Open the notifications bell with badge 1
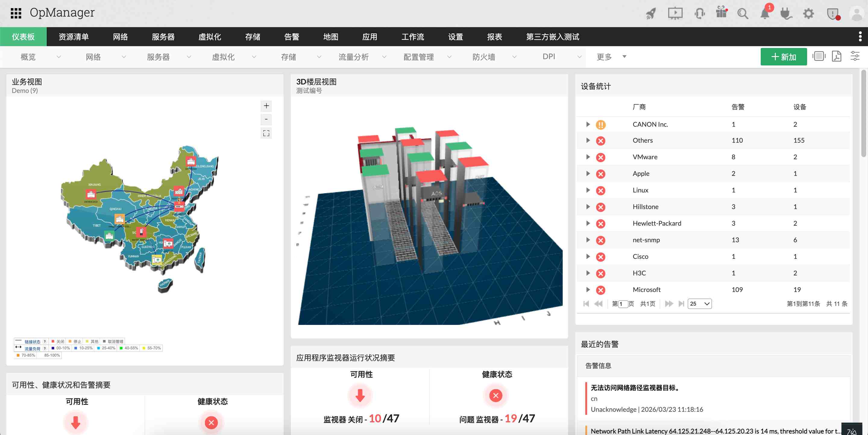This screenshot has height=435, width=868. pyautogui.click(x=765, y=14)
